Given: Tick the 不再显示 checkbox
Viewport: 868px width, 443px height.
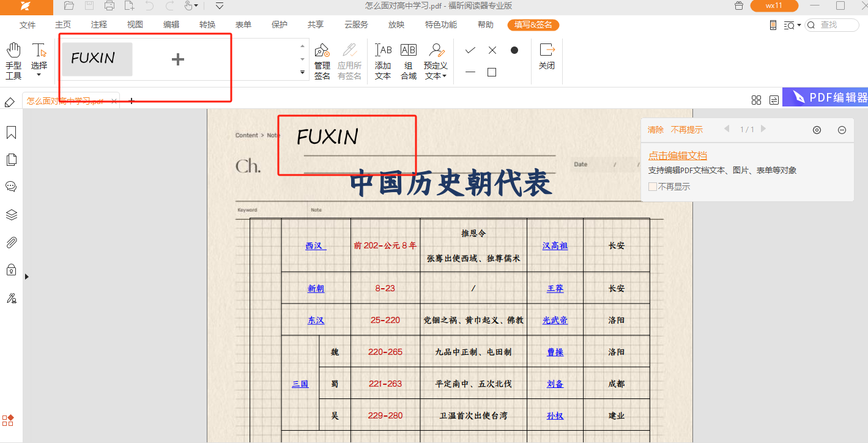Looking at the screenshot, I should [x=653, y=187].
